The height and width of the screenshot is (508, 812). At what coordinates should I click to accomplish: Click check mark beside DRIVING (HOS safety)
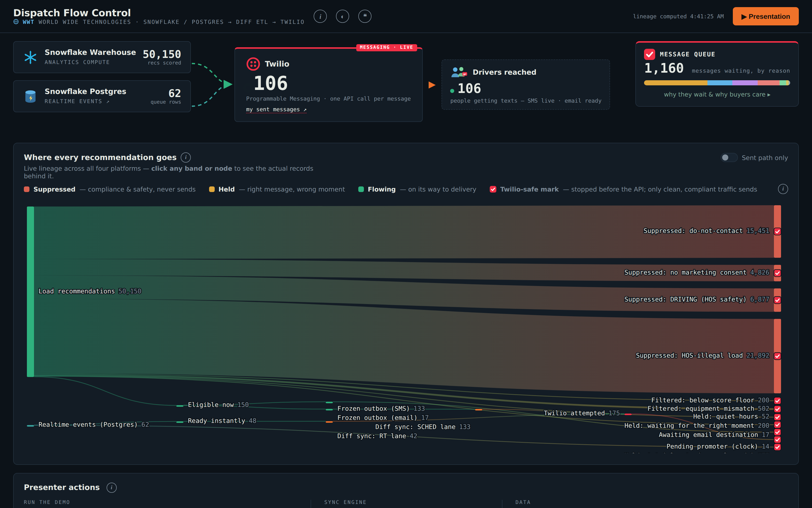point(777,300)
